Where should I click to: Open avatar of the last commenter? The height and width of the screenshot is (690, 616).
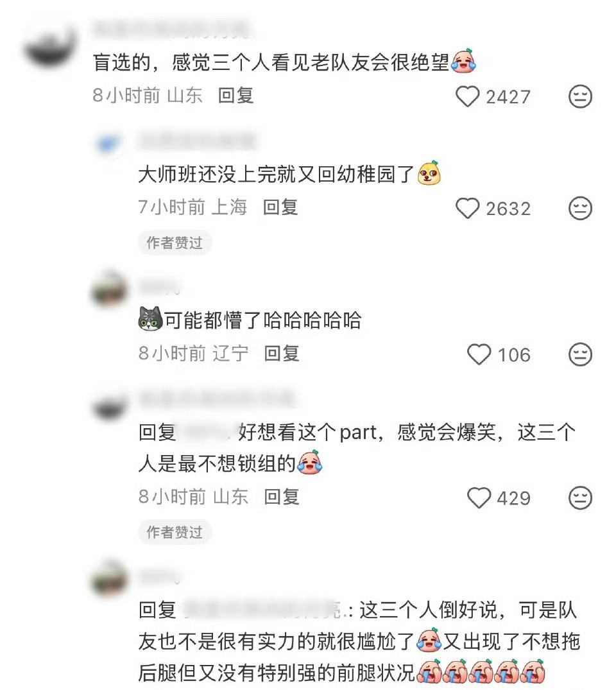coord(109,579)
